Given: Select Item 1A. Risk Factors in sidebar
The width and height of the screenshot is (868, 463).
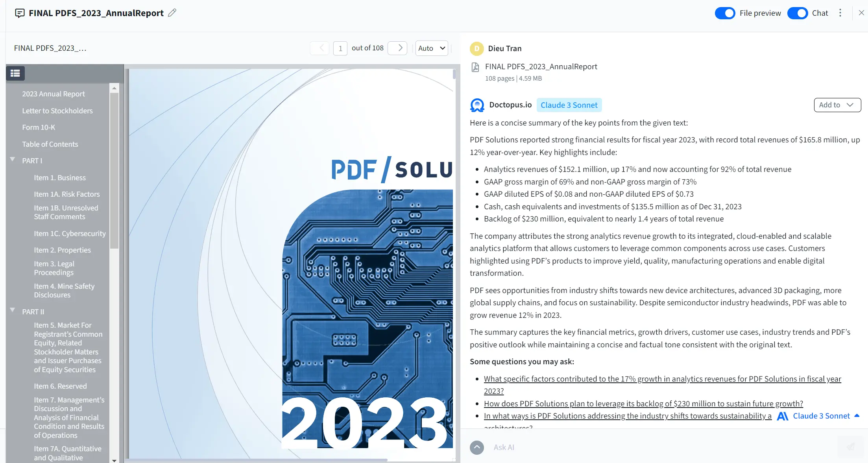Looking at the screenshot, I should pos(66,194).
